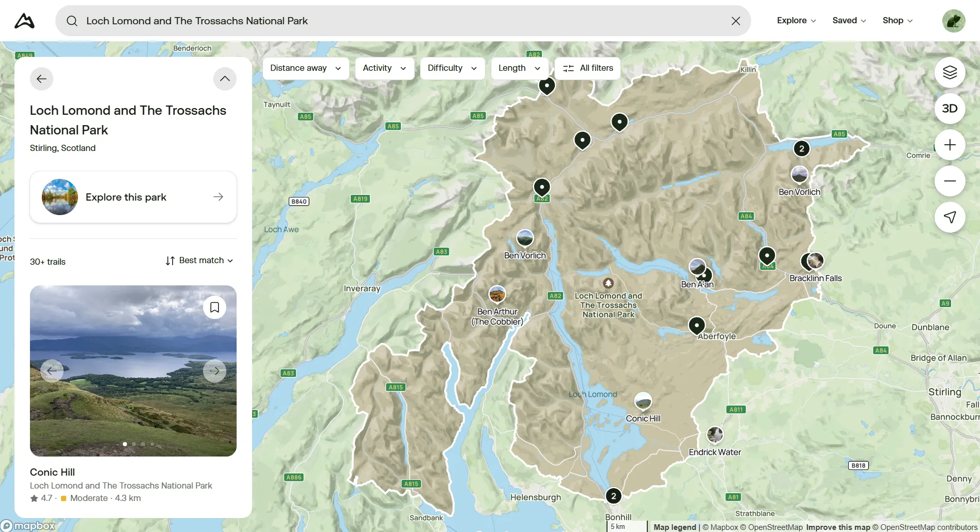
Task: Open the All filters panel
Action: 587,68
